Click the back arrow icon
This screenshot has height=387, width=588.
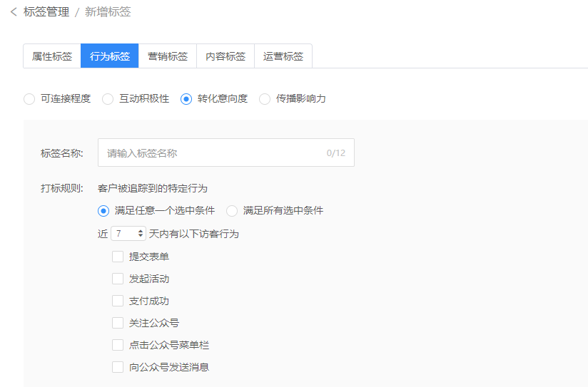[x=14, y=12]
